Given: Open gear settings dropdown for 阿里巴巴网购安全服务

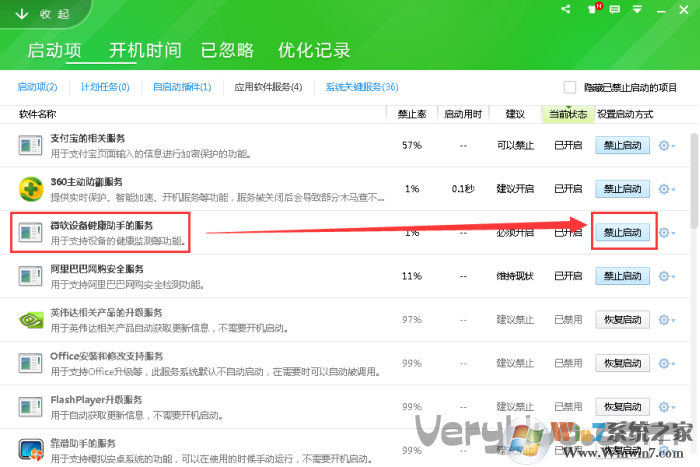Looking at the screenshot, I should pos(667,276).
